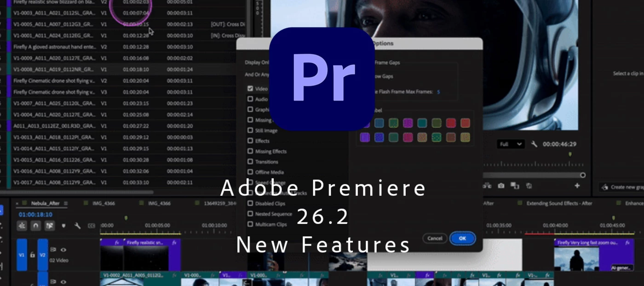Add marker shield icon in timeline

[x=63, y=226]
